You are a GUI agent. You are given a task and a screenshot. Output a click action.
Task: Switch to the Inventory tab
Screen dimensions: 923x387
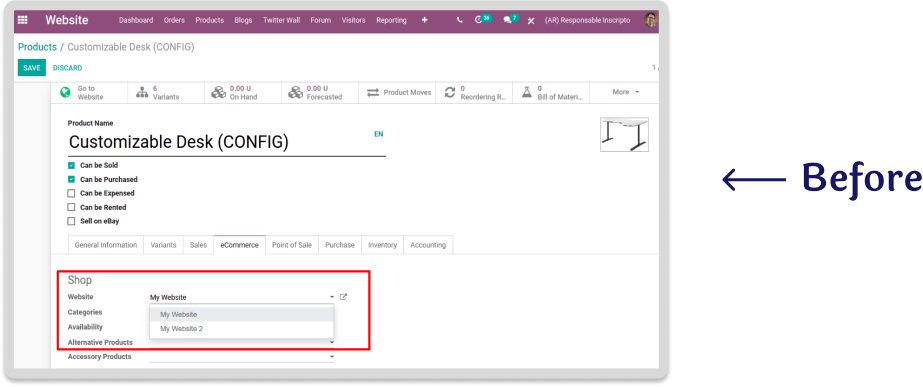coord(383,245)
